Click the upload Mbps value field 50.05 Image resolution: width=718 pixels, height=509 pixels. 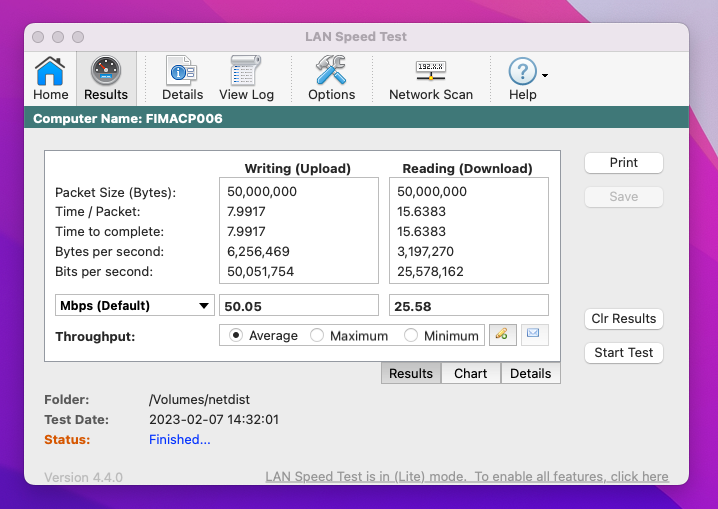[299, 305]
